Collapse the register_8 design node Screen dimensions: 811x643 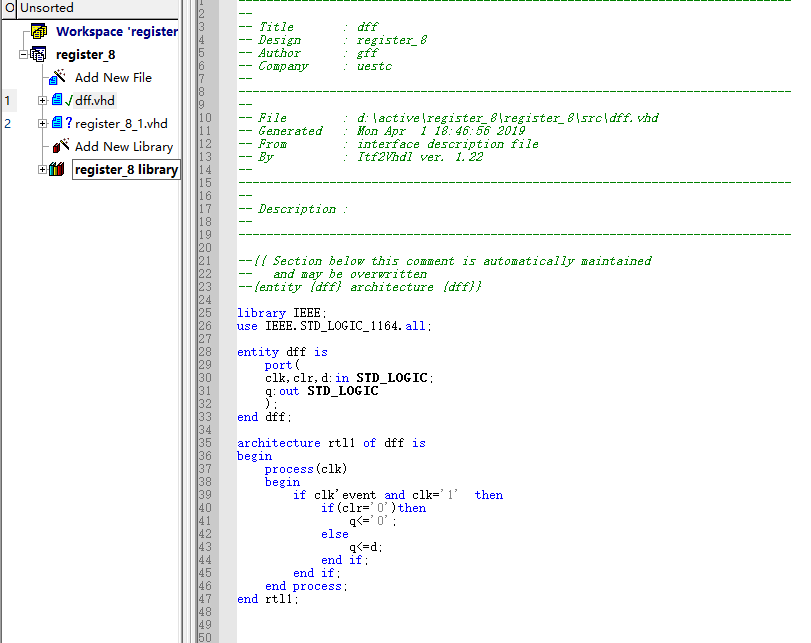tap(23, 54)
